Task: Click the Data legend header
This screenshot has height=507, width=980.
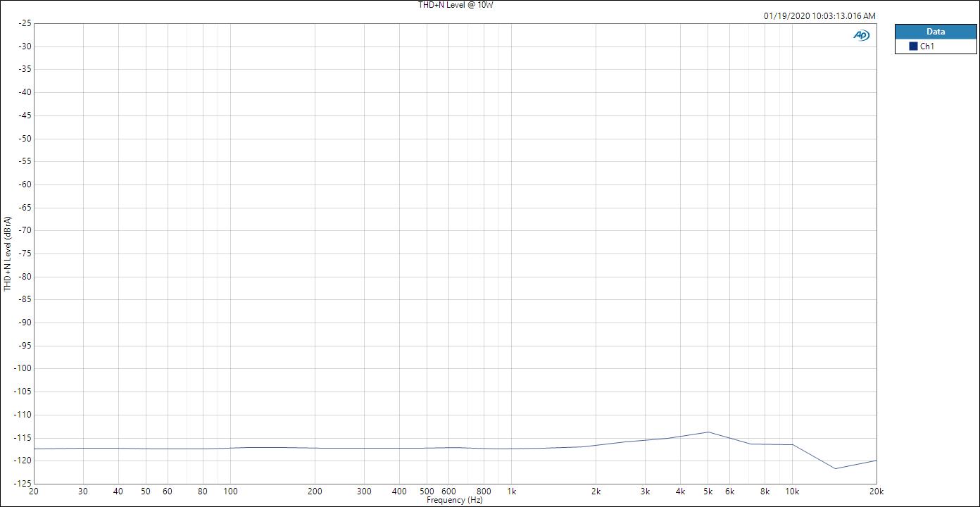Action: (x=935, y=32)
